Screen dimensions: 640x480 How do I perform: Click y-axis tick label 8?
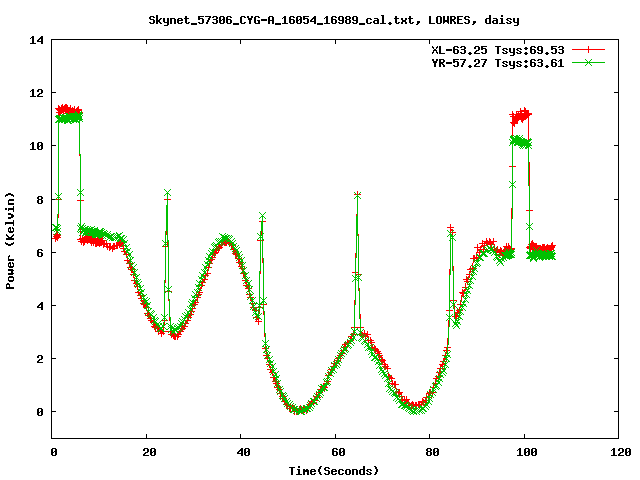click(x=40, y=200)
